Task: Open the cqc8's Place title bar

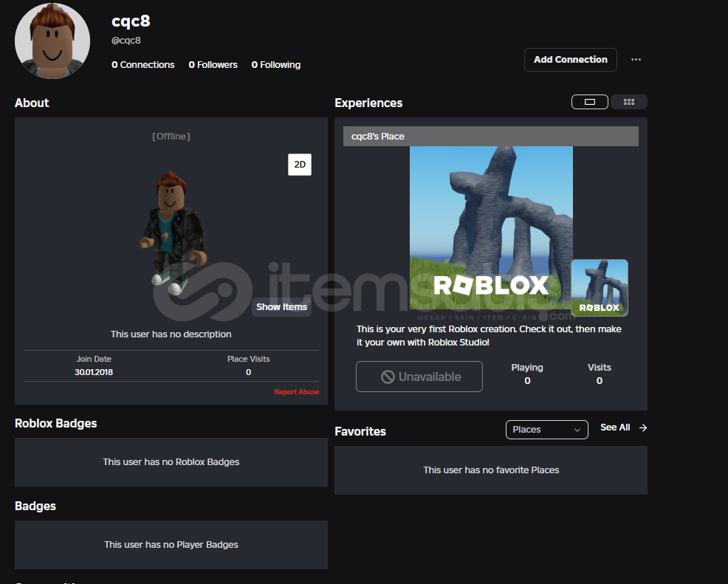Action: [490, 136]
